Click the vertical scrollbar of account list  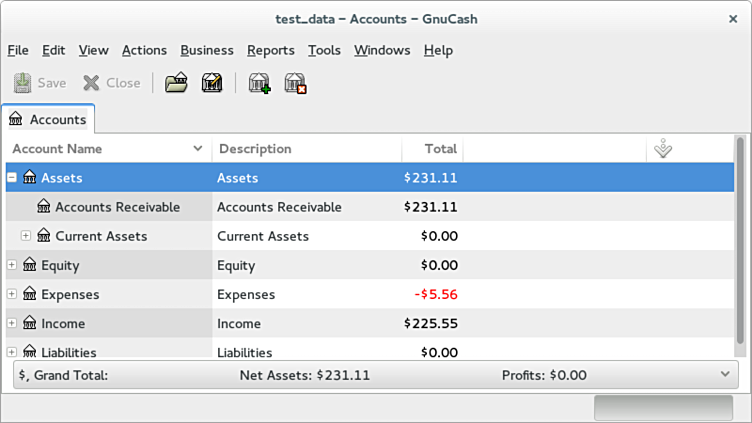(x=740, y=240)
